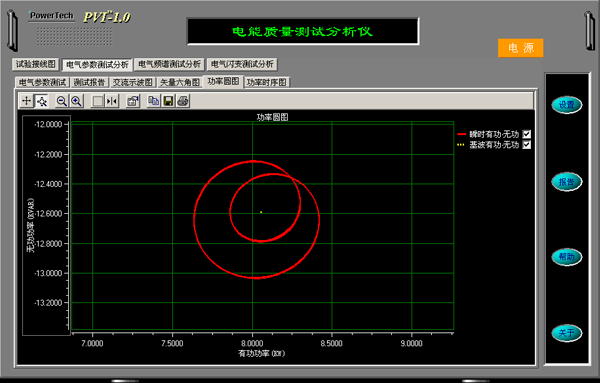Open the 电气频谱测试分析 top tab

coord(170,64)
